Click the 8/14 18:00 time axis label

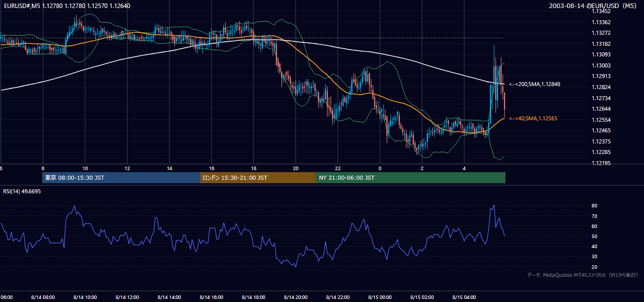[x=253, y=297]
